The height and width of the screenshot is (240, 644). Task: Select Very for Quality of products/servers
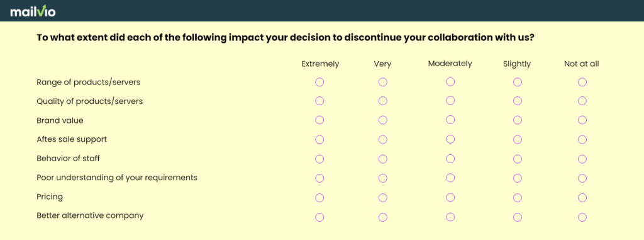pyautogui.click(x=383, y=101)
